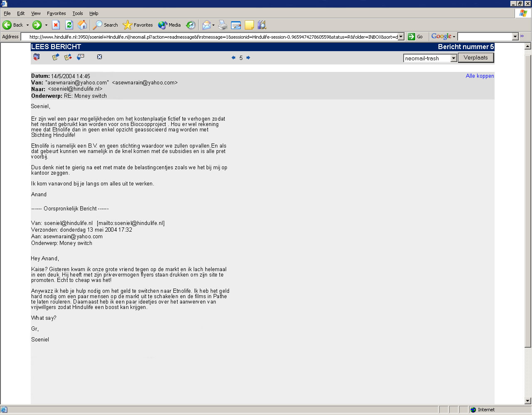Click the reply to message icon
The image size is (532, 415).
click(x=55, y=57)
